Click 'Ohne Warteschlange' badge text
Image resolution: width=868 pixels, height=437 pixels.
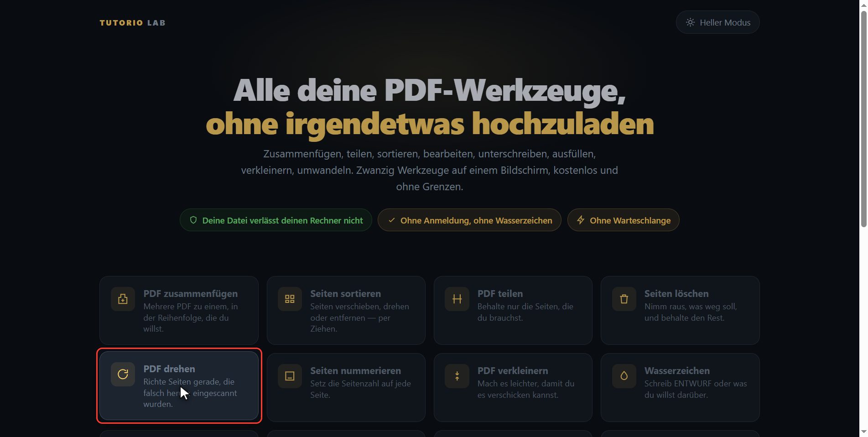tap(630, 221)
